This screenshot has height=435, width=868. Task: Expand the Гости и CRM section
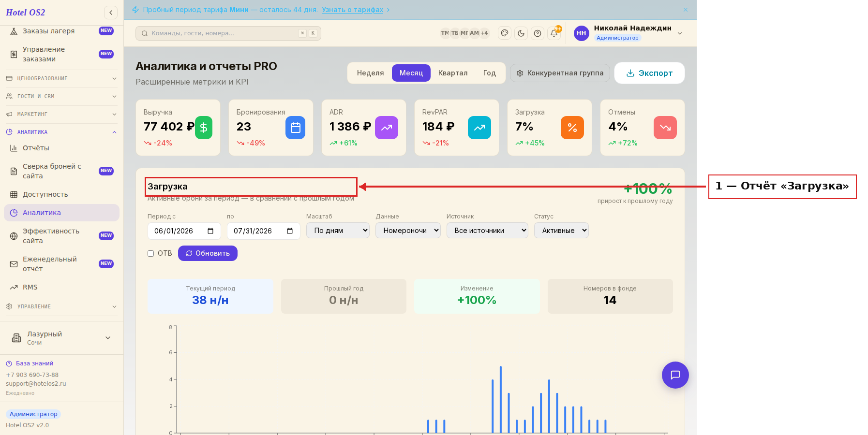click(61, 96)
